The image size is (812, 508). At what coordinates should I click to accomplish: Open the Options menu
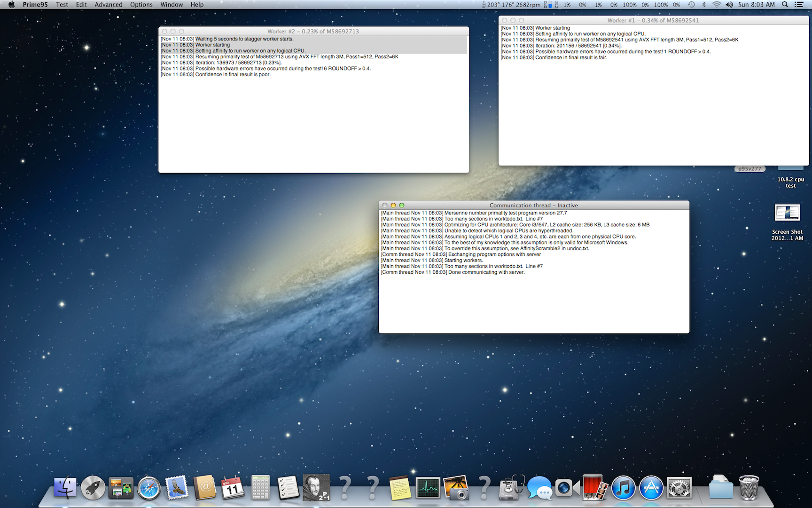[x=141, y=5]
